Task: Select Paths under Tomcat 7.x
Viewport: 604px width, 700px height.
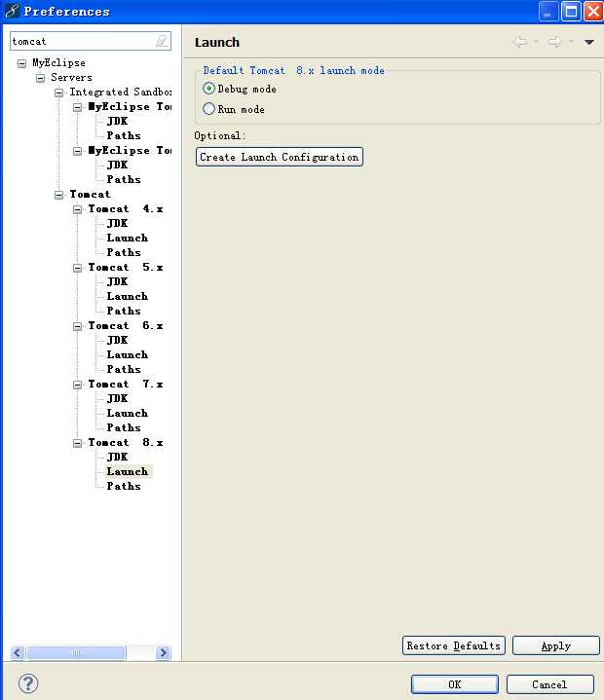Action: [x=124, y=427]
